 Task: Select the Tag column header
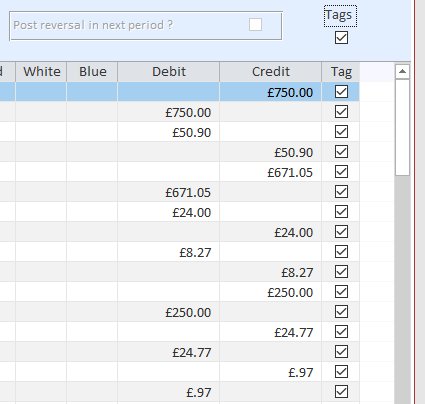pyautogui.click(x=341, y=72)
